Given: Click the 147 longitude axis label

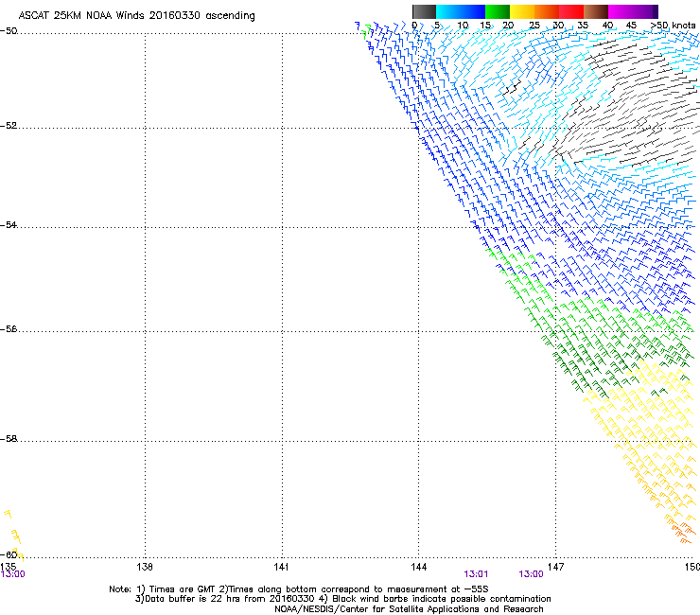Looking at the screenshot, I should [556, 567].
